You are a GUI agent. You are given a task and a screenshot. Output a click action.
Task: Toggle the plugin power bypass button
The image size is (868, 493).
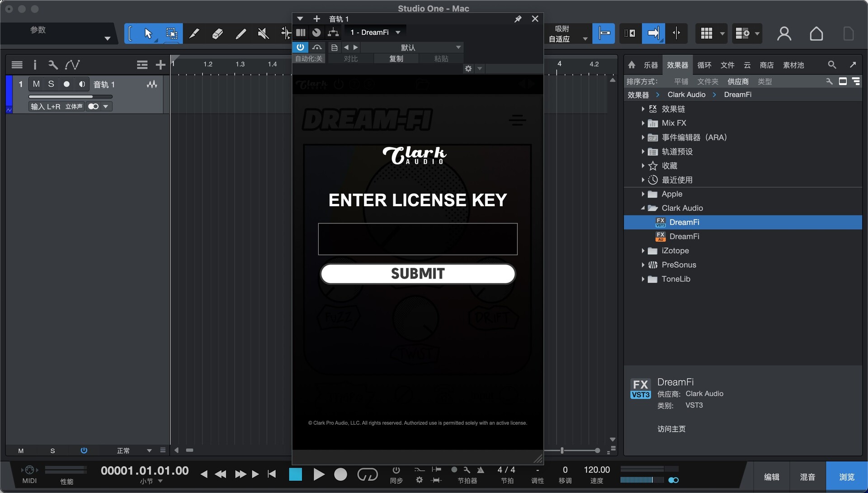click(300, 47)
